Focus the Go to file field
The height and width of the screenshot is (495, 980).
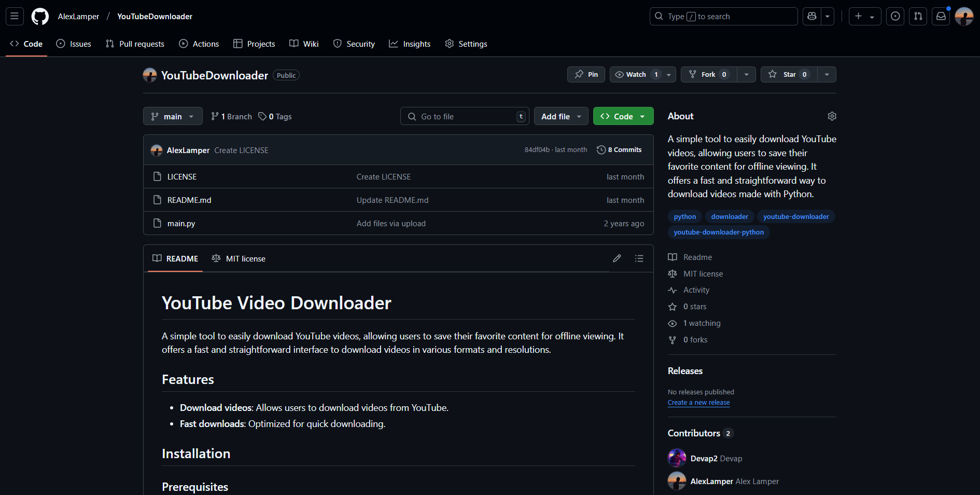(465, 116)
